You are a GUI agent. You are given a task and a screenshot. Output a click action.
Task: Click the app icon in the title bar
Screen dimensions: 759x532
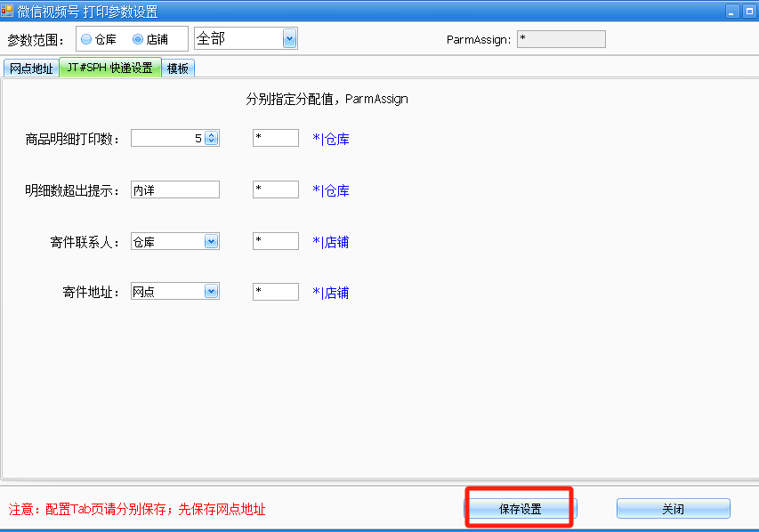(x=7, y=11)
